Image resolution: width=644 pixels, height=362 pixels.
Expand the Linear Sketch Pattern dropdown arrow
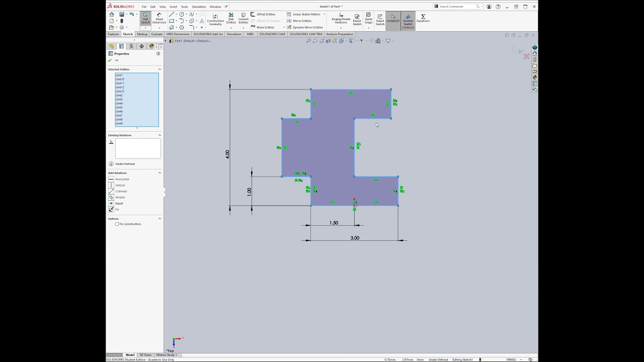(325, 15)
